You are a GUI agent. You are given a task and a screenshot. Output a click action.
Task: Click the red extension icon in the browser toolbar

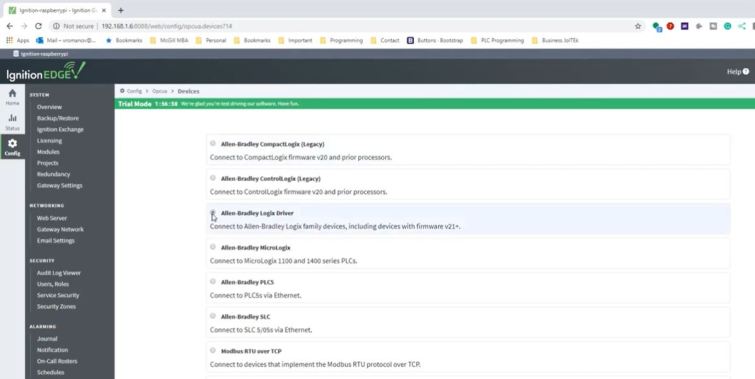click(670, 26)
